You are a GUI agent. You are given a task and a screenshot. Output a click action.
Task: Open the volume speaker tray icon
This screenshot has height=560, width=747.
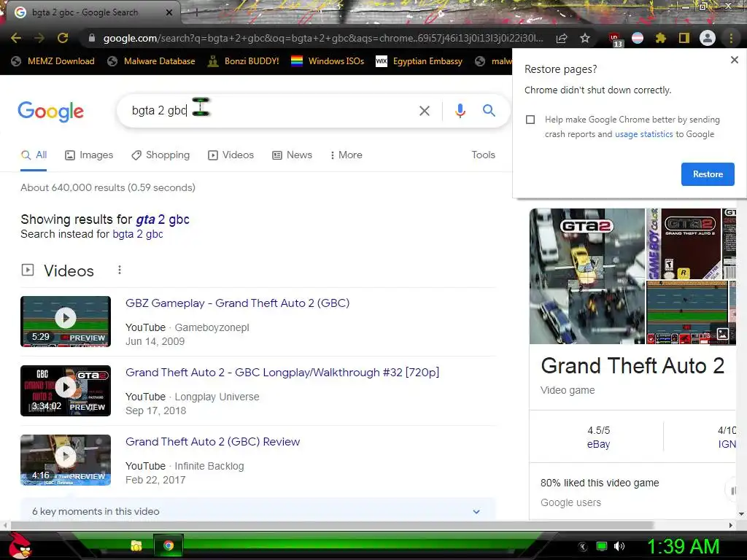click(x=619, y=546)
